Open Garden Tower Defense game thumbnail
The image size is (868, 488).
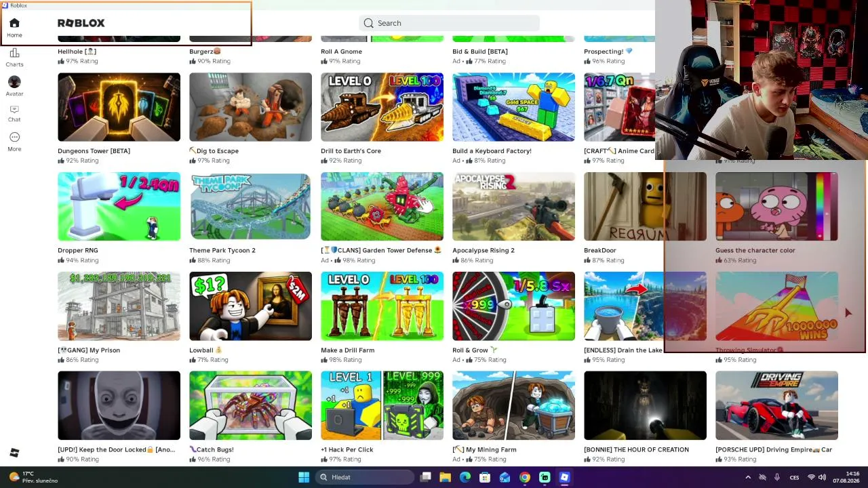tap(382, 207)
